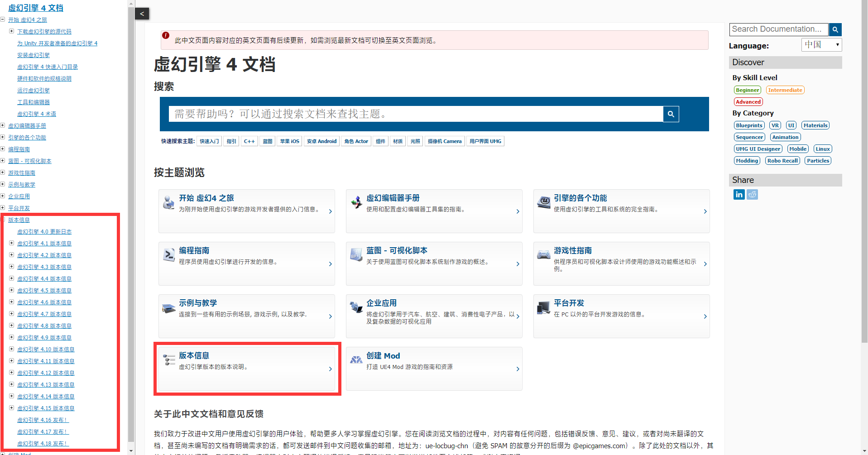Image resolution: width=868 pixels, height=455 pixels.
Task: Click the 虚幻编辑器手册 card icon
Action: click(x=356, y=202)
